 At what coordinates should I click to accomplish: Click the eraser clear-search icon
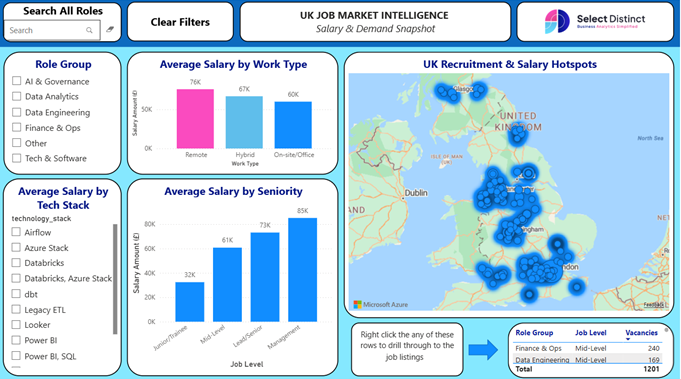[110, 30]
